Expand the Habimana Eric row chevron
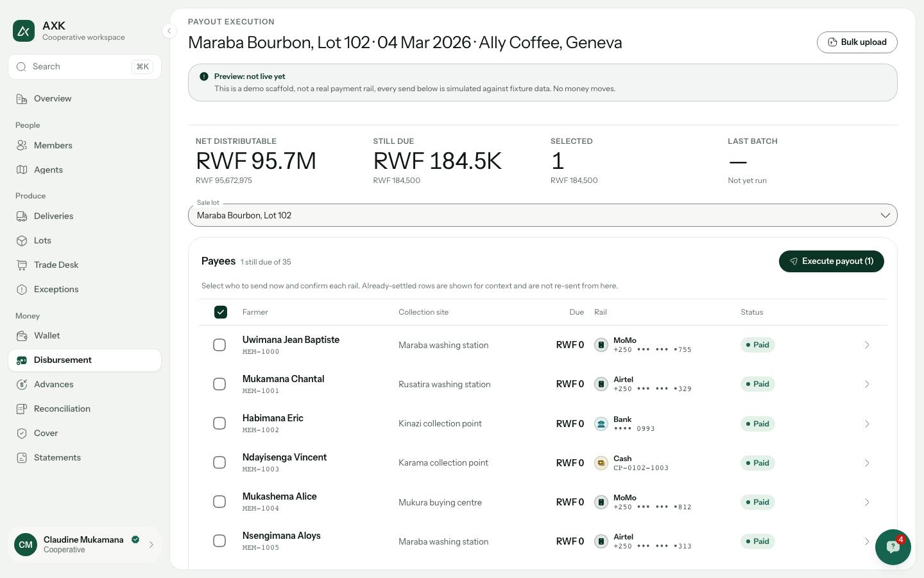 (x=867, y=424)
